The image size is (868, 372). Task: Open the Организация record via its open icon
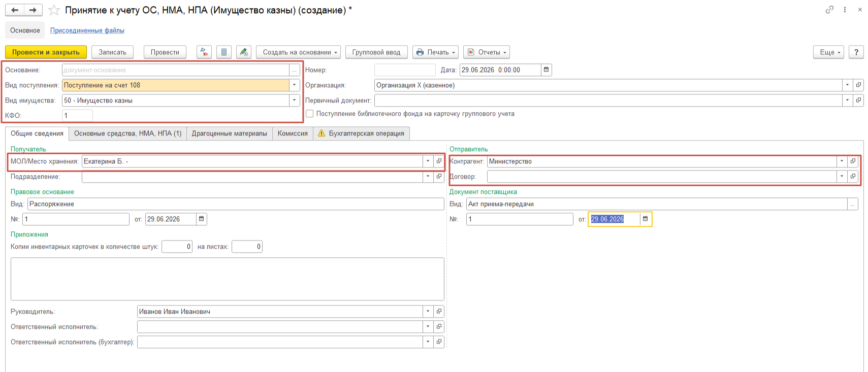coord(858,85)
